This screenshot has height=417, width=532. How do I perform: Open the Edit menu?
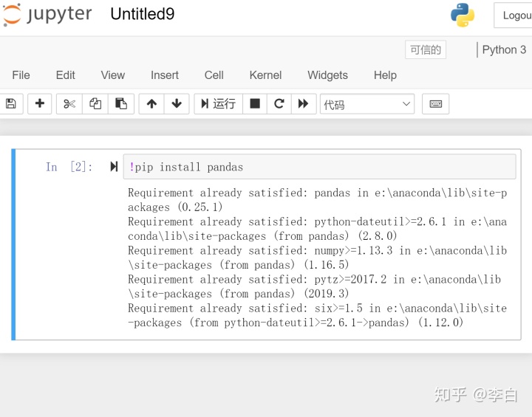click(x=66, y=75)
